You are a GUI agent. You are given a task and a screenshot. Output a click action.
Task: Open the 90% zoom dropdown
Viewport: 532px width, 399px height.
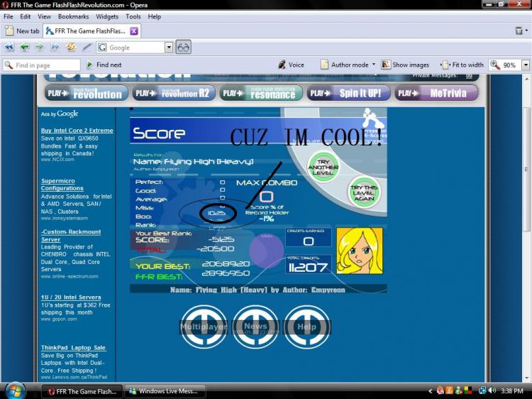[x=526, y=65]
